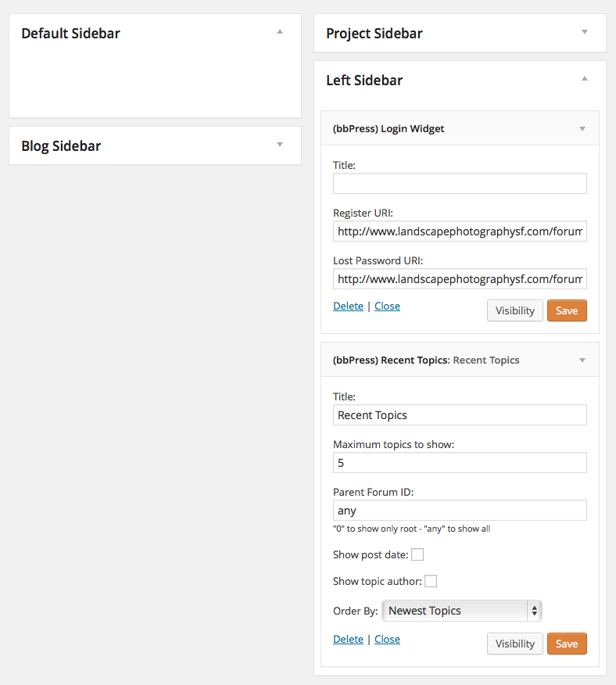Save the Recent Topics widget
616x685 pixels.
pos(567,644)
